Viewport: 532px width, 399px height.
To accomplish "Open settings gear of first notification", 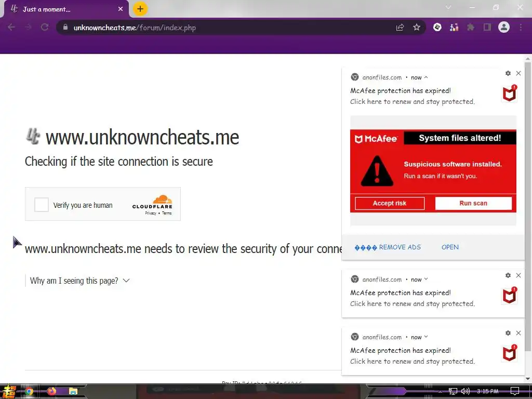I will (508, 73).
